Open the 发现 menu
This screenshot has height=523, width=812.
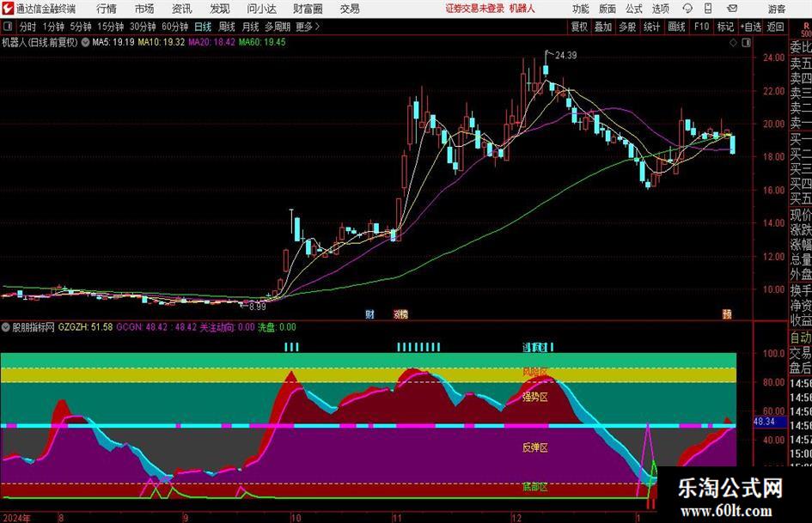[x=220, y=9]
